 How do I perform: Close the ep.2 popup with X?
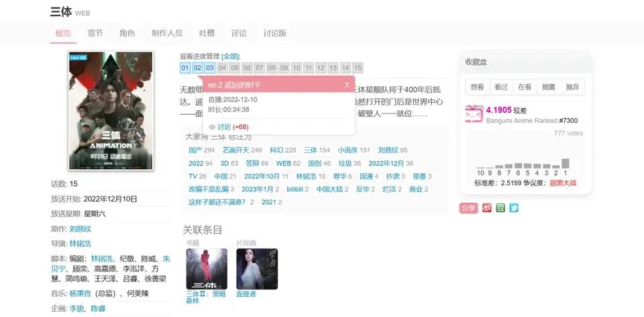(x=347, y=85)
